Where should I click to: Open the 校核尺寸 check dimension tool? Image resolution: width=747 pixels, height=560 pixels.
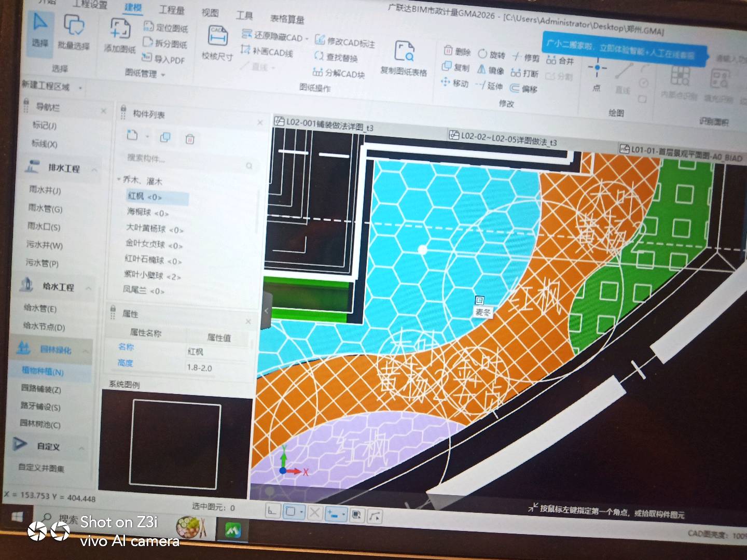coord(217,43)
